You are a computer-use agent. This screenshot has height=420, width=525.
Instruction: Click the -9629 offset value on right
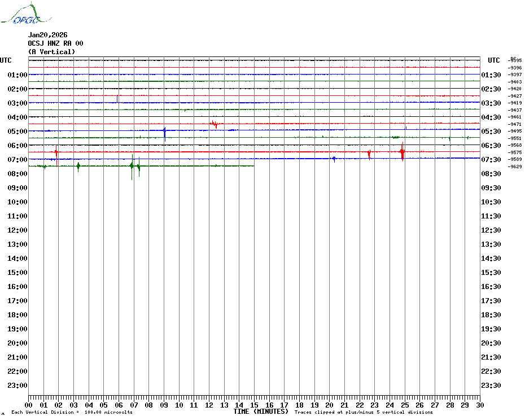[515, 167]
